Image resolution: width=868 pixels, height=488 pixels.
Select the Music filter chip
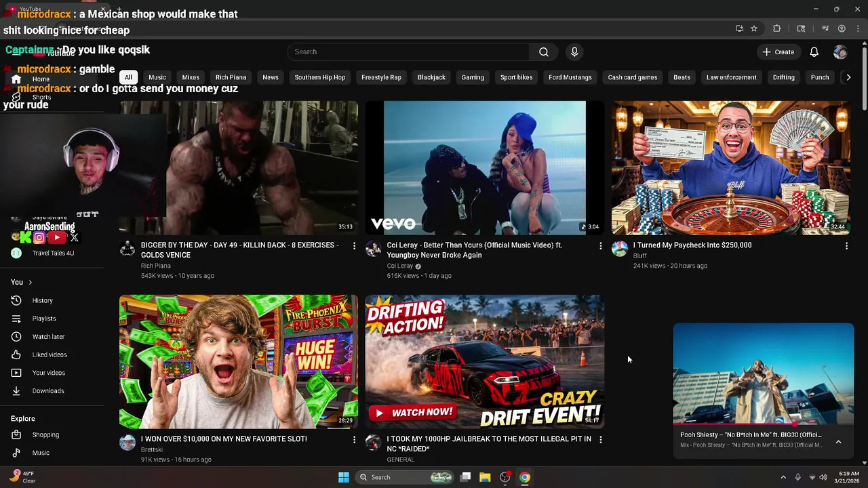[x=157, y=77]
